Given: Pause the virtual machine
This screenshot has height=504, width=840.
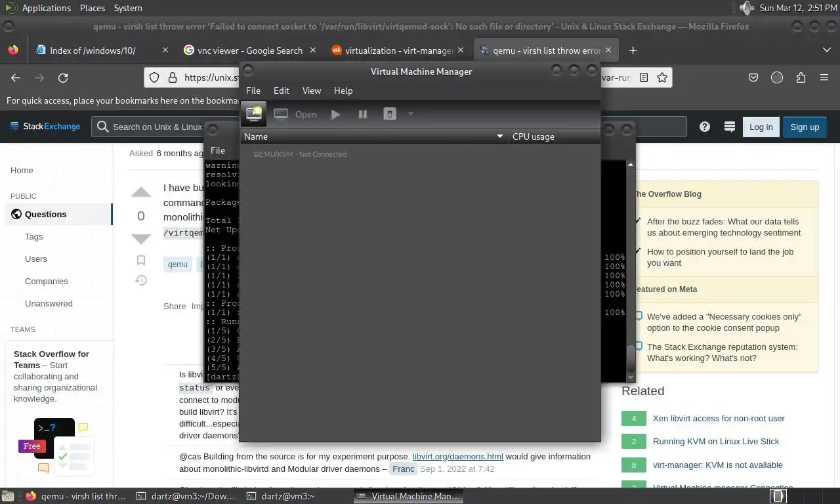Looking at the screenshot, I should click(362, 114).
